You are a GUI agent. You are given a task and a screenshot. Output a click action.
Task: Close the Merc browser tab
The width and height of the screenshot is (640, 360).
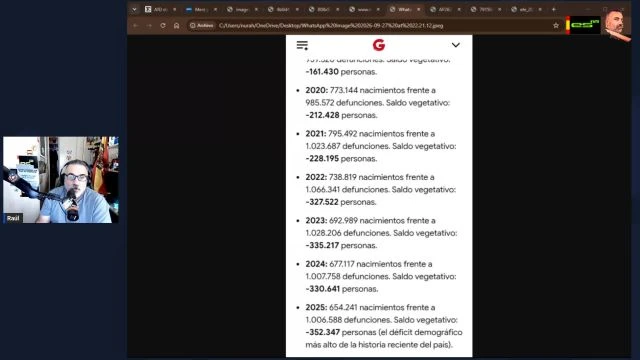(x=216, y=9)
